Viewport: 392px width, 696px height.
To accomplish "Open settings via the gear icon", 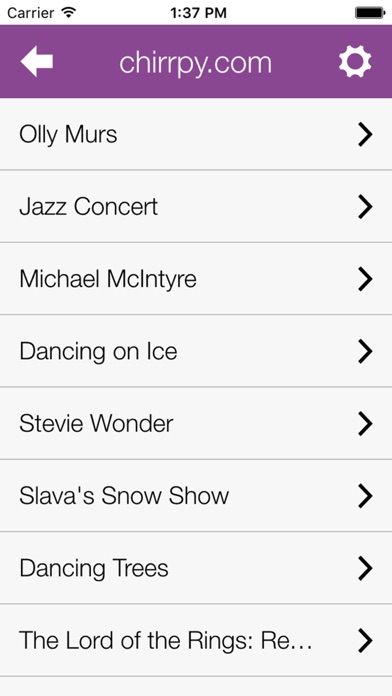I will coord(355,62).
